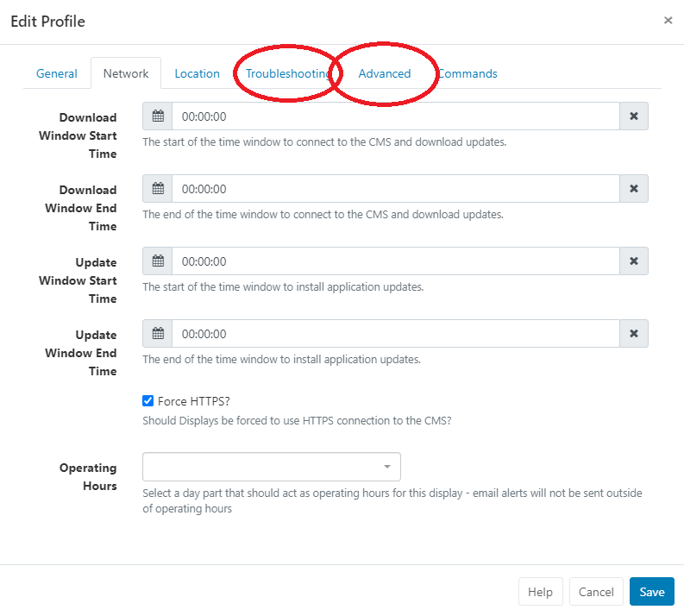684x616 pixels.
Task: Switch to the Troubleshooting tab
Action: [x=288, y=73]
